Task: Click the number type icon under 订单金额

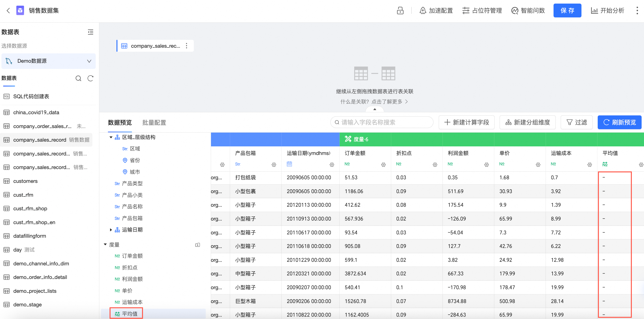Action: point(347,164)
